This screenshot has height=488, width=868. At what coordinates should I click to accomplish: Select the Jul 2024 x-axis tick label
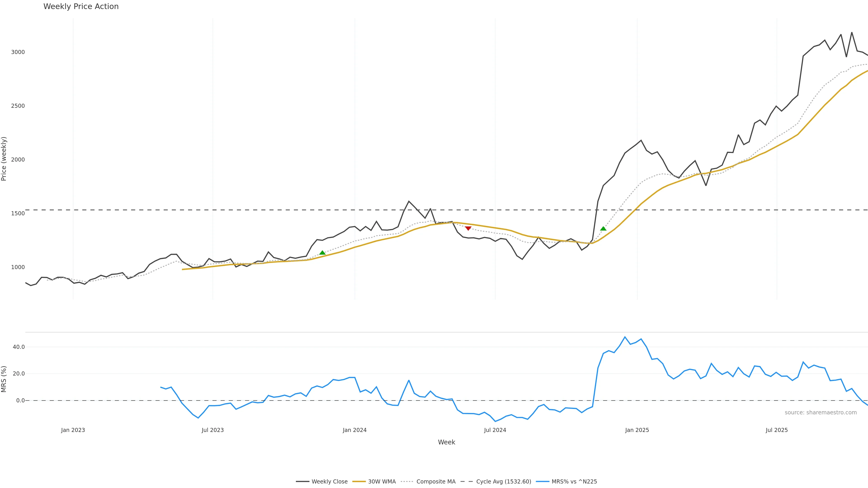pyautogui.click(x=495, y=430)
